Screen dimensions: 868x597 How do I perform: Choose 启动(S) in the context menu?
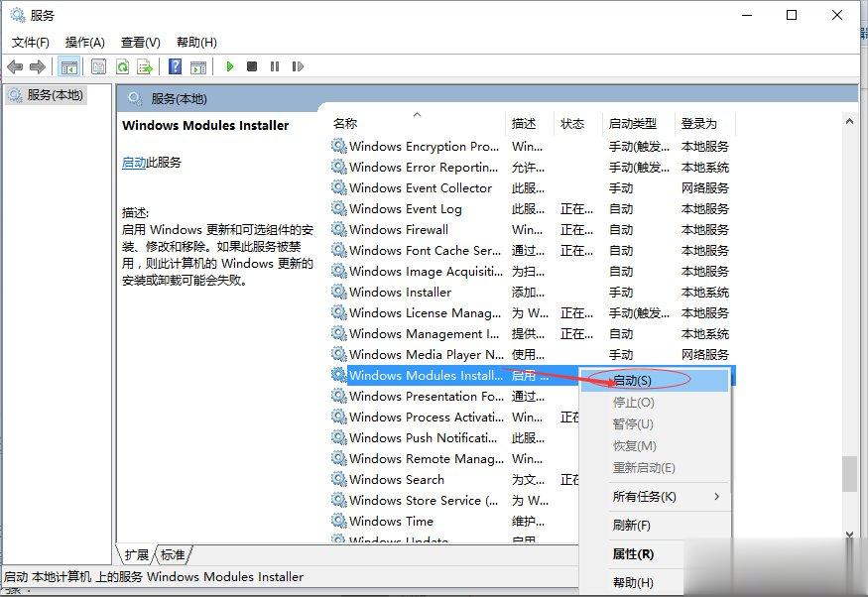click(x=655, y=381)
